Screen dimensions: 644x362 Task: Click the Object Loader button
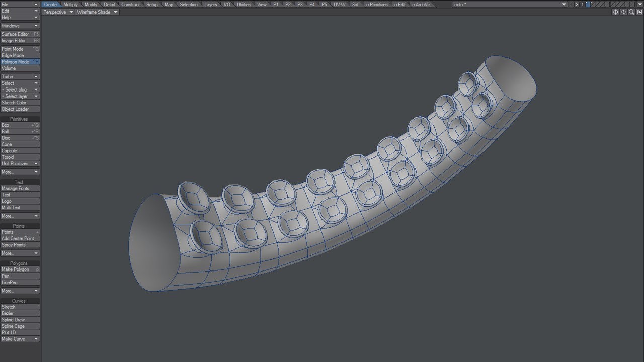[20, 109]
